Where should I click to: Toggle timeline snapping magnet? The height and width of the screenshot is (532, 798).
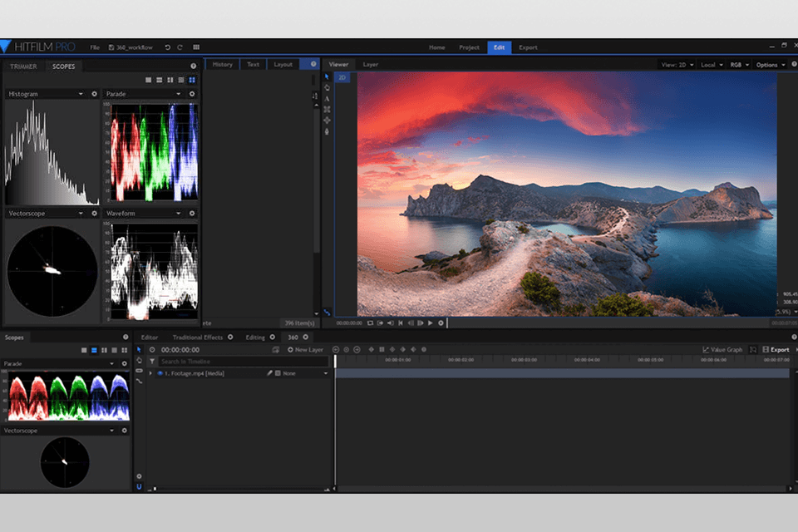(x=139, y=486)
